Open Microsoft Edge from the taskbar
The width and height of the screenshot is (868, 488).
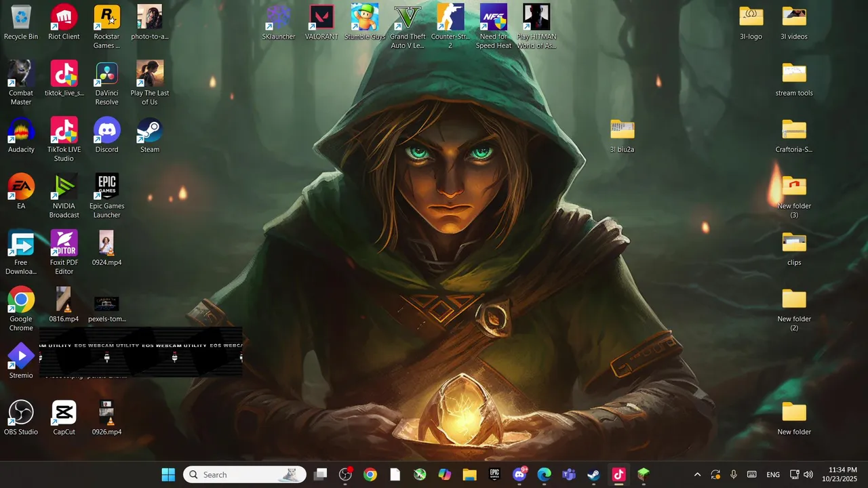(x=544, y=474)
